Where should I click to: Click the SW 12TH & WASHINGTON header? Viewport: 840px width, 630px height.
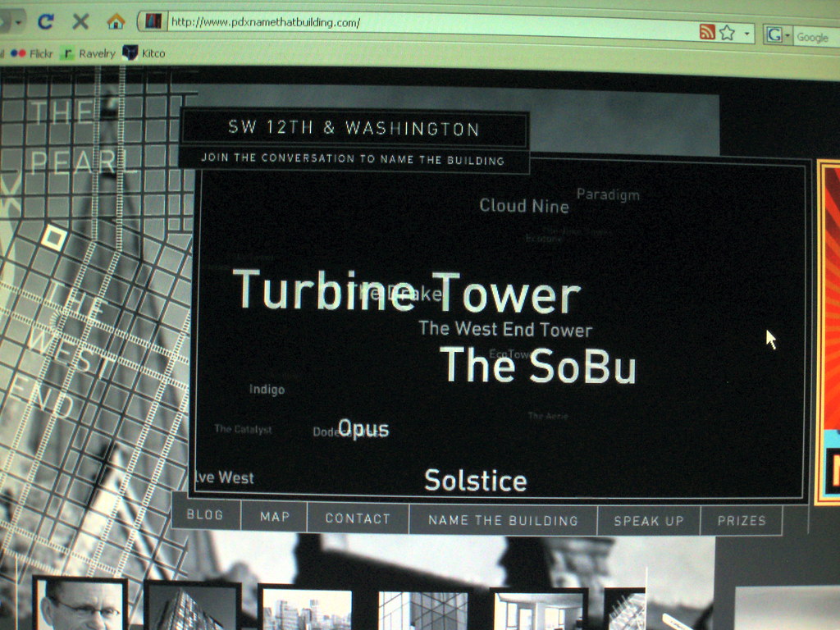pyautogui.click(x=354, y=127)
